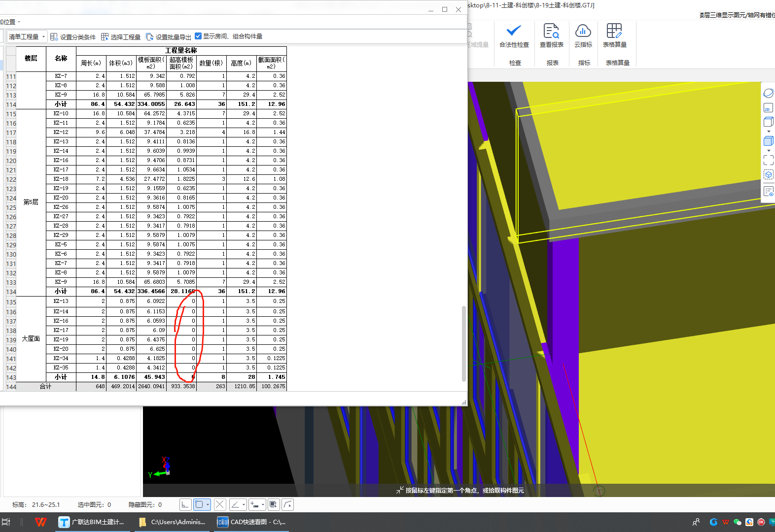
Task: Click 体积(m3) column header
Action: 121,63
